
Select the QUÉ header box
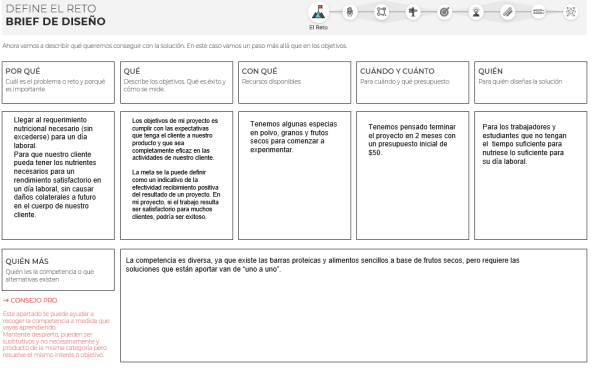click(x=176, y=82)
